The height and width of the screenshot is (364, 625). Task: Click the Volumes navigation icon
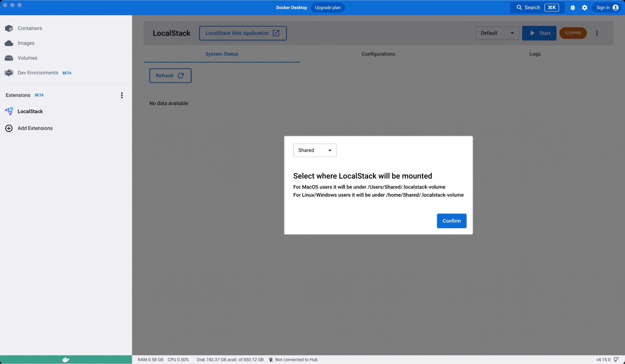click(9, 57)
